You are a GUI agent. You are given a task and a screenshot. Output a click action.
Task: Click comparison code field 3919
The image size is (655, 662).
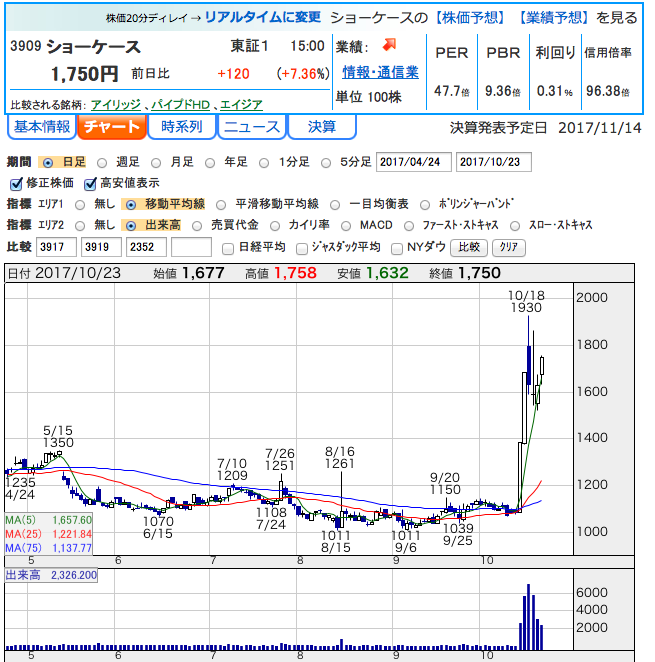coord(101,247)
